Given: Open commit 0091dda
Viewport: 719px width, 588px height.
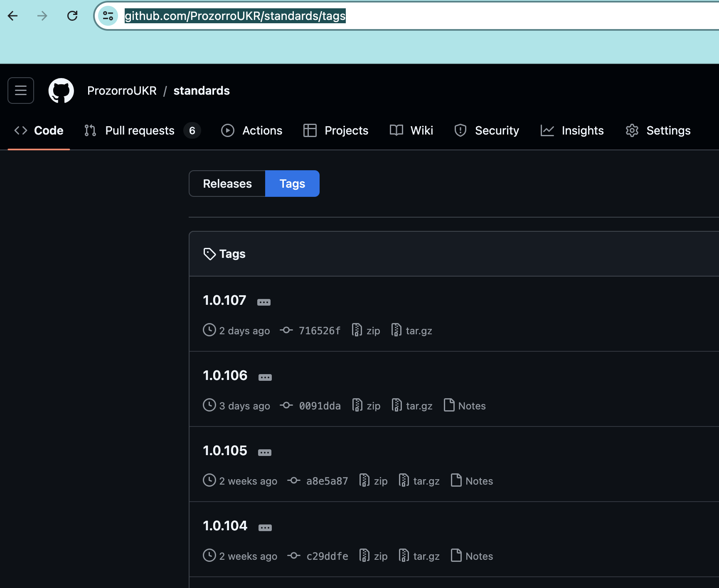Looking at the screenshot, I should click(x=310, y=406).
